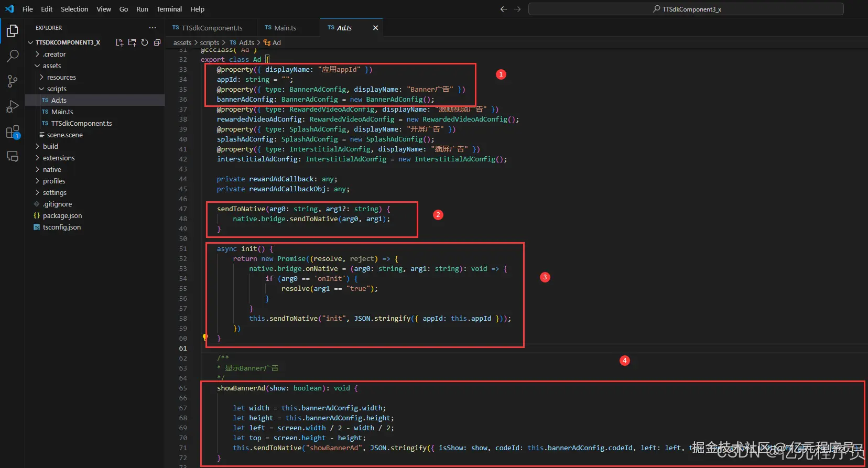Click the TTSdkComponent3_x search box
This screenshot has width=868, height=468.
(686, 9)
